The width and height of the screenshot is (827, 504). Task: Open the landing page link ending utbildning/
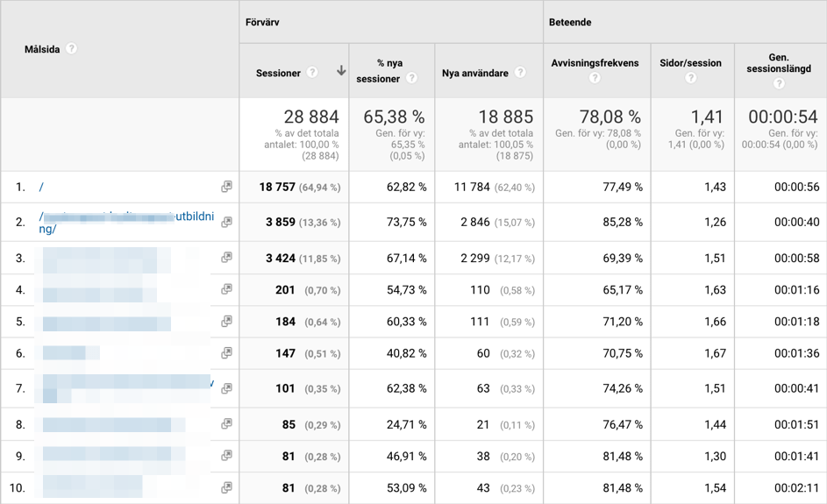pyautogui.click(x=126, y=223)
